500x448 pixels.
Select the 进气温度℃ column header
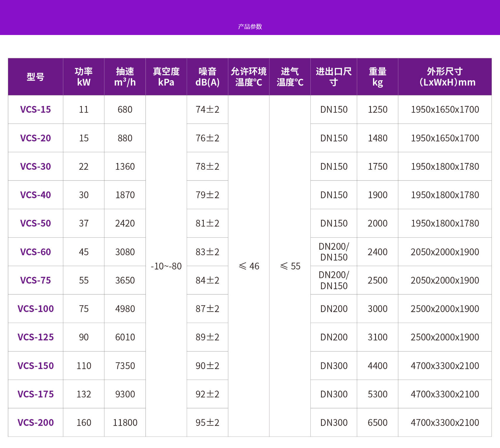click(290, 77)
